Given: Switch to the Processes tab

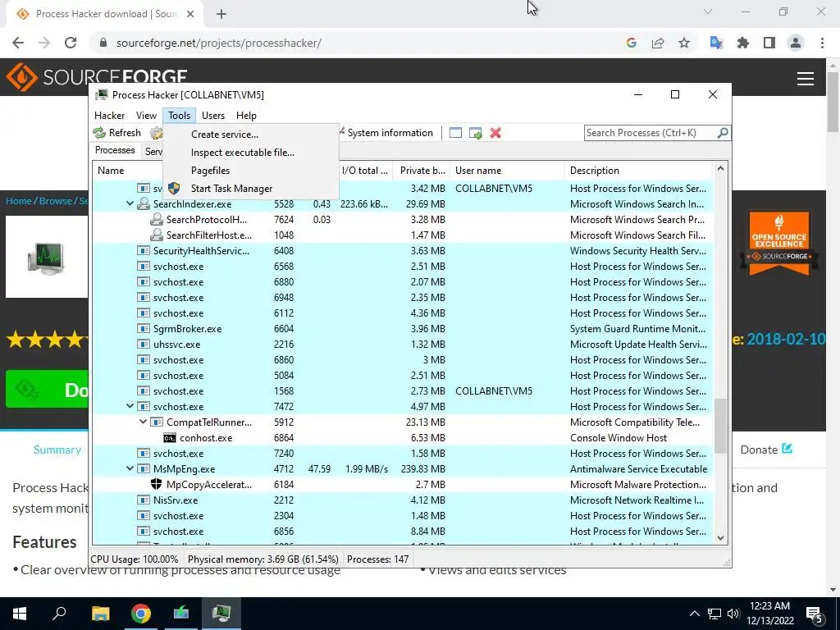Looking at the screenshot, I should (x=115, y=150).
